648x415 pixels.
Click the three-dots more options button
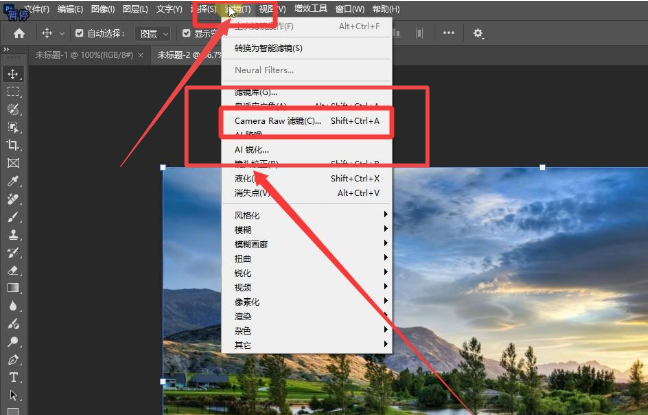(448, 33)
